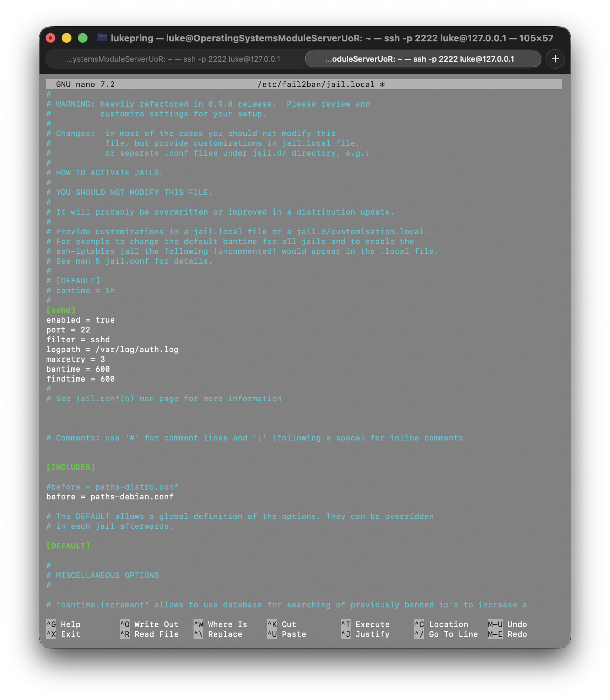Click the ^G Help shortcut label
Viewport: 610px width, 700px height.
tap(64, 624)
